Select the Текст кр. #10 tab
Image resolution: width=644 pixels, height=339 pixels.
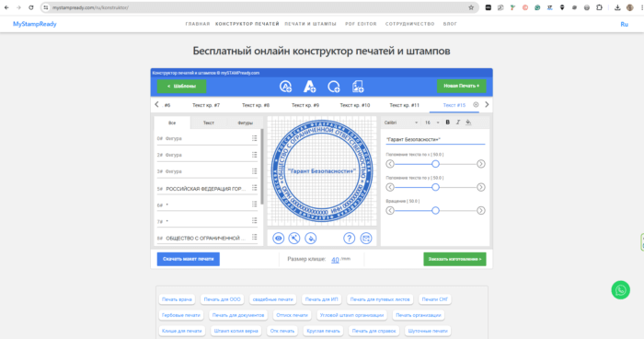tap(355, 105)
